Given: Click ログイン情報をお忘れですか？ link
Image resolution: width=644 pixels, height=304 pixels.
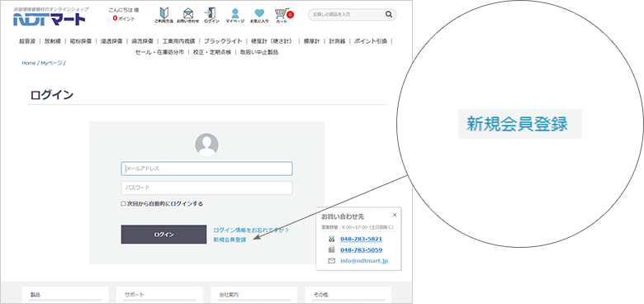Looking at the screenshot, I should click(x=251, y=230).
